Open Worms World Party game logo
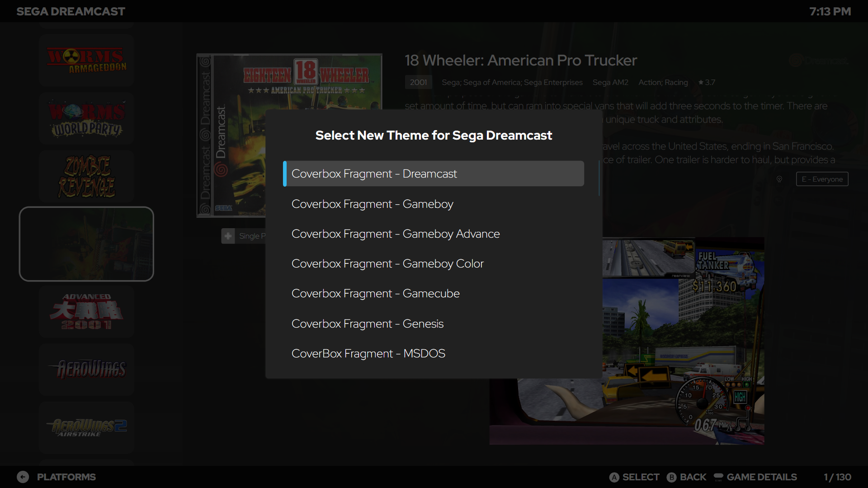The width and height of the screenshot is (868, 488). click(x=86, y=118)
